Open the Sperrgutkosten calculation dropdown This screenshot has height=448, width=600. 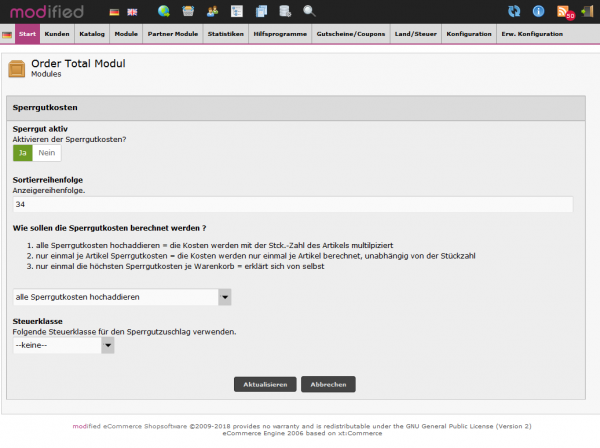(x=121, y=298)
